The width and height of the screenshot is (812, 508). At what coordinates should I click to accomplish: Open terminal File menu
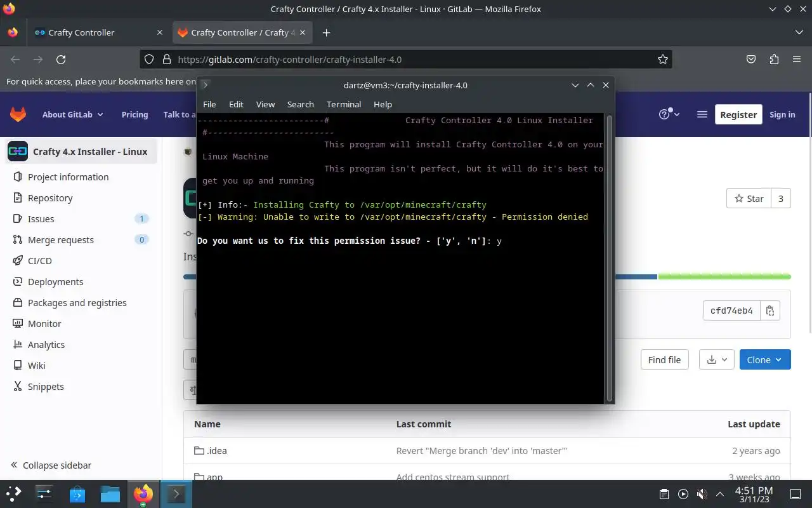209,104
